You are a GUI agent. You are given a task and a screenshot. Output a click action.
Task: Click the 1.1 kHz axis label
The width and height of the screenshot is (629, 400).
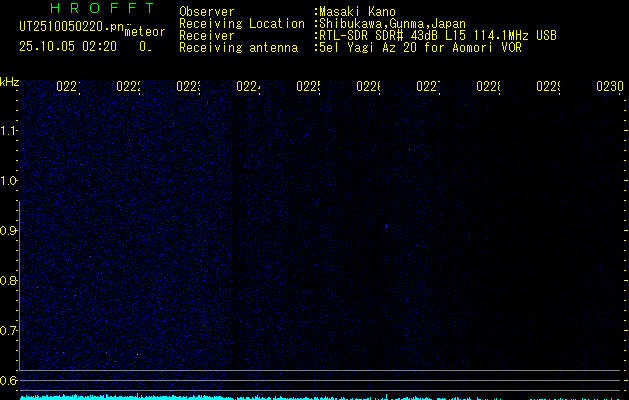(8, 130)
